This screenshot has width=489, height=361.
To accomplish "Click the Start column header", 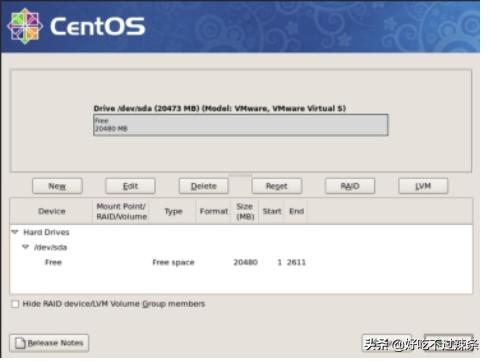I will click(272, 211).
